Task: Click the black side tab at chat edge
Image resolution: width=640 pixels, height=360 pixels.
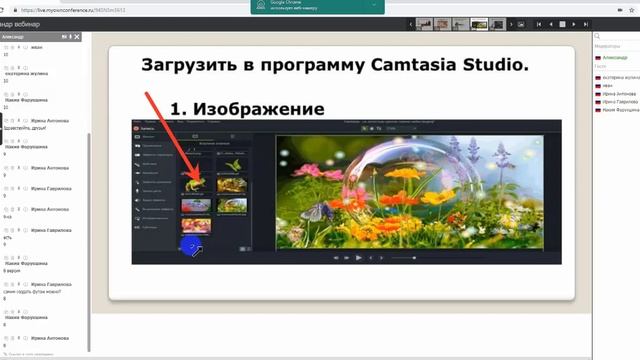Action: coord(1,129)
